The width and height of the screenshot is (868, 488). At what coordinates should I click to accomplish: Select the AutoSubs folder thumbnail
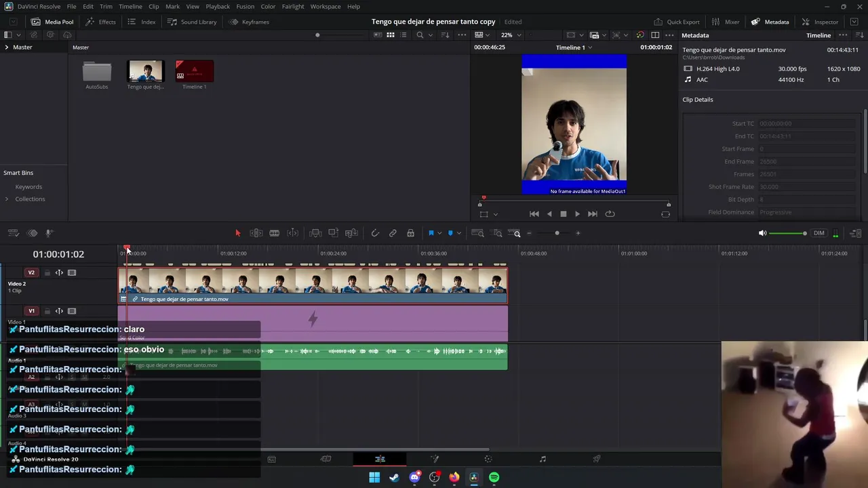point(97,71)
